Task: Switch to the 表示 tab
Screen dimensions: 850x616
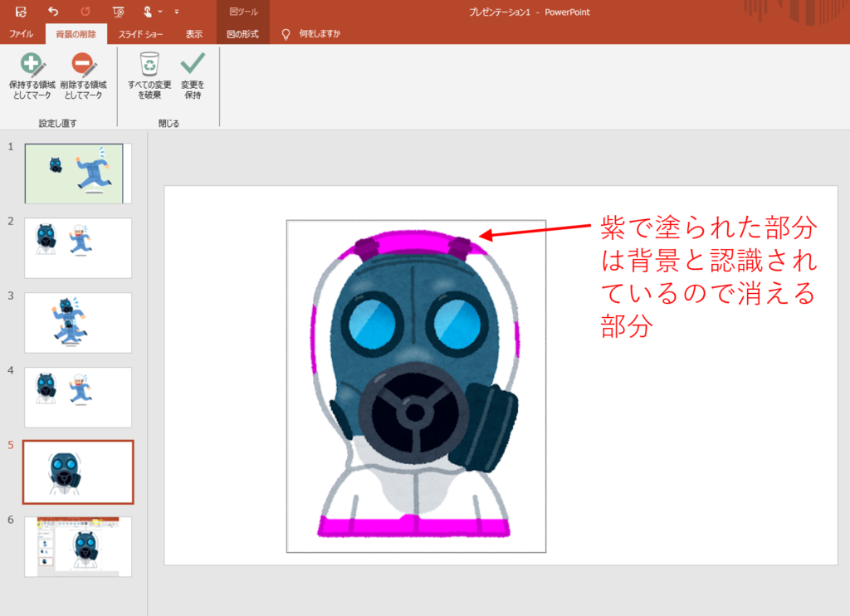Action: coord(194,35)
